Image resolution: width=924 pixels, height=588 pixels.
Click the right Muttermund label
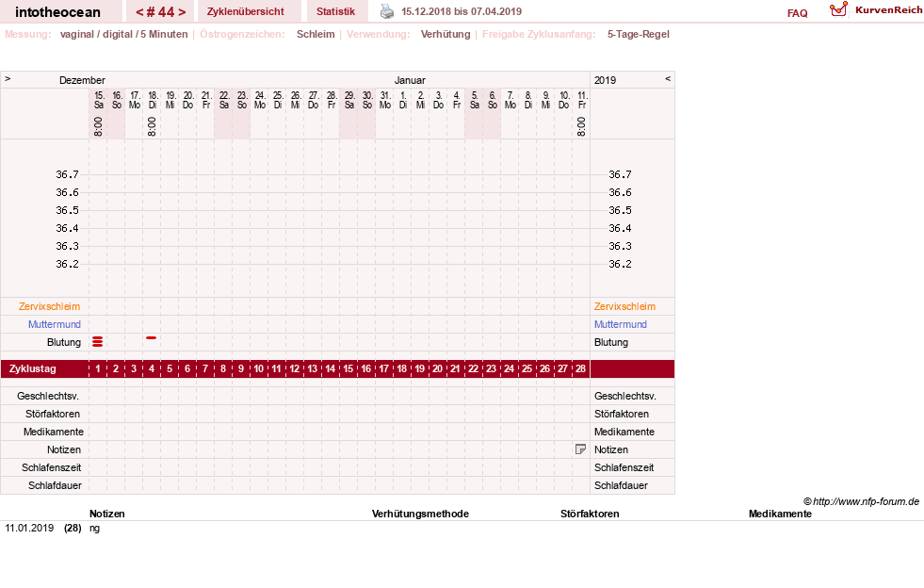coord(621,324)
